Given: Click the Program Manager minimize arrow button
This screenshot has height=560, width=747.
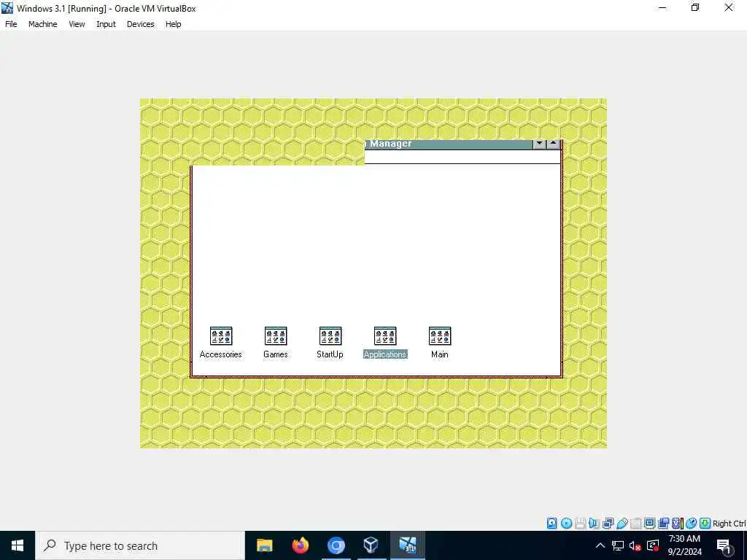Looking at the screenshot, I should (539, 144).
